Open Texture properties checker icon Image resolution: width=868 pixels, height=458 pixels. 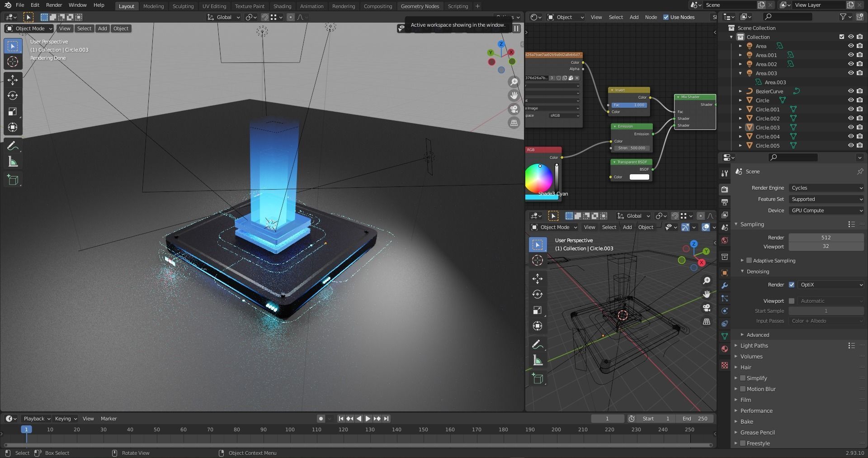(x=725, y=365)
